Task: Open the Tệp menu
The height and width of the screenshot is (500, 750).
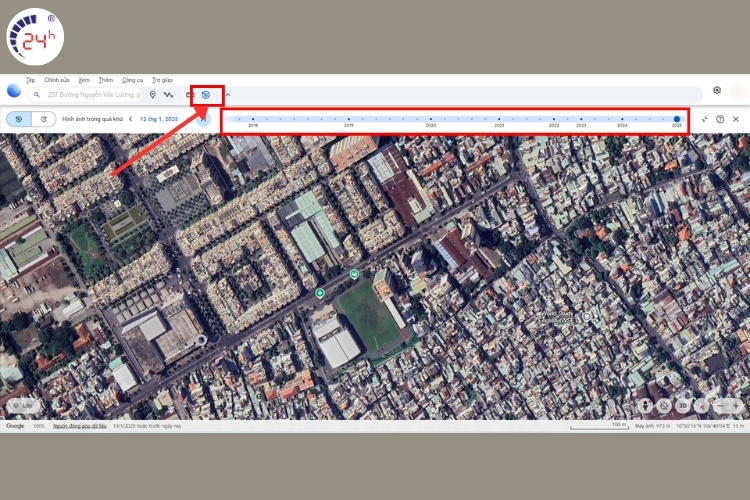Action: pyautogui.click(x=30, y=80)
